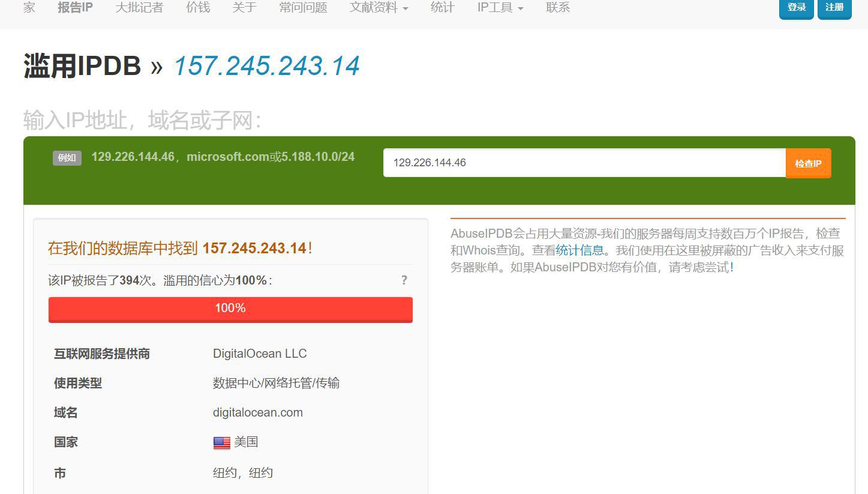Select the 常问问题 FAQ menu item
Screen dimensions: 868x494
(x=303, y=8)
